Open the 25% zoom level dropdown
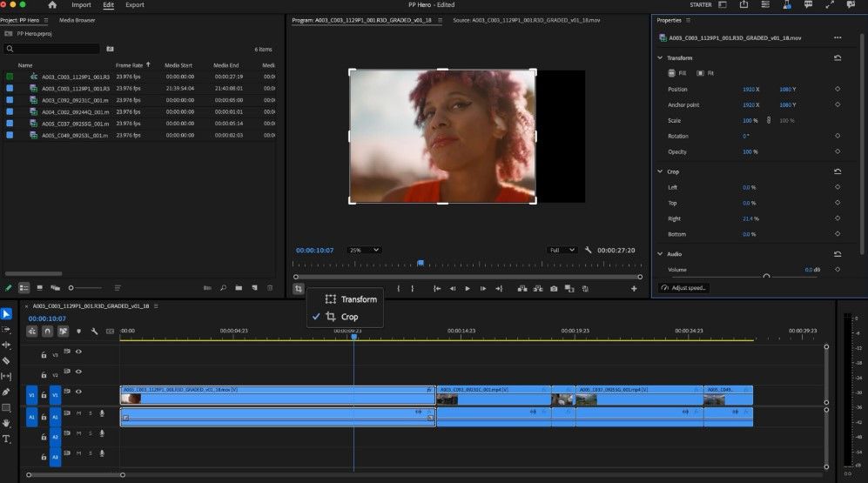This screenshot has height=483, width=868. coord(364,250)
